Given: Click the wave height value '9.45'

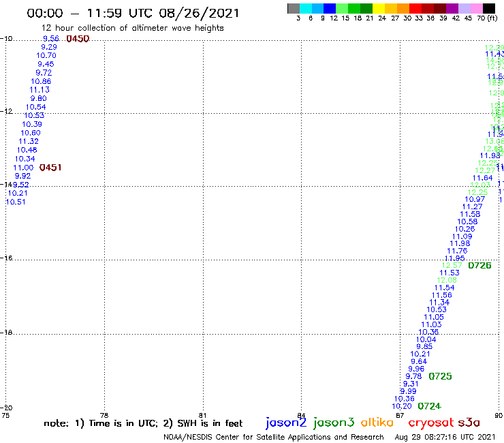Looking at the screenshot, I should [46, 64].
